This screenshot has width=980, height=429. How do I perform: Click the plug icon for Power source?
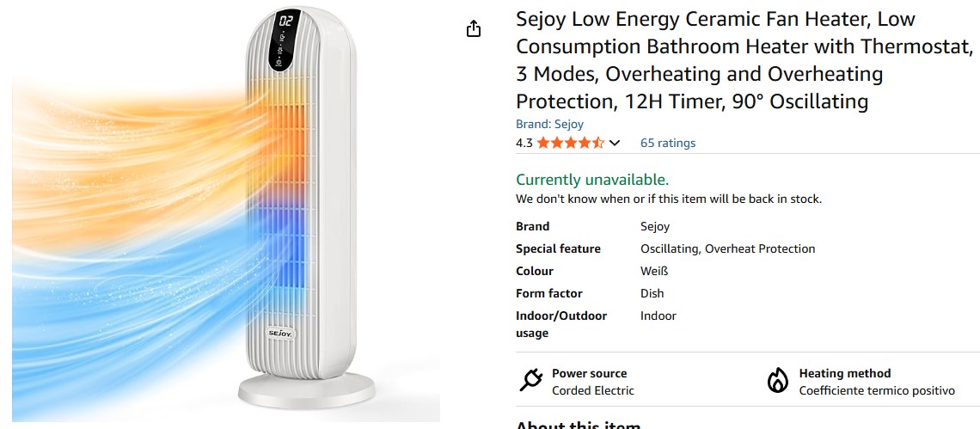[x=530, y=380]
